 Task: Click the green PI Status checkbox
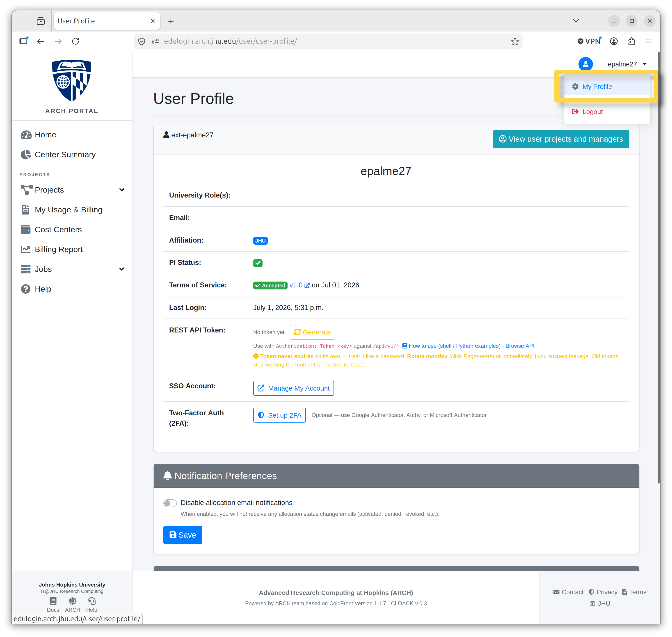tap(258, 263)
